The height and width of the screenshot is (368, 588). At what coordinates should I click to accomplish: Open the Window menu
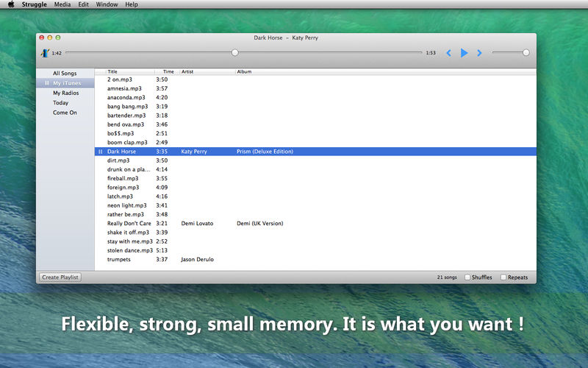coord(107,4)
